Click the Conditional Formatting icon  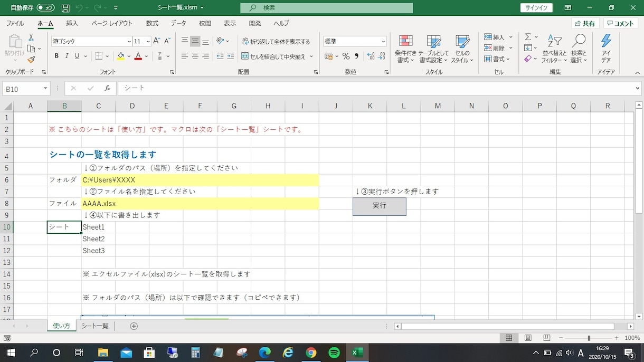[406, 42]
